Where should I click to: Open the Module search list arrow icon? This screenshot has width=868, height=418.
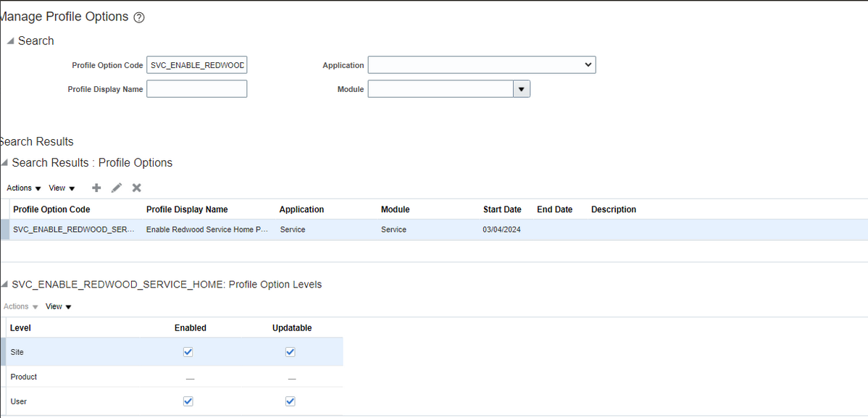tap(521, 88)
